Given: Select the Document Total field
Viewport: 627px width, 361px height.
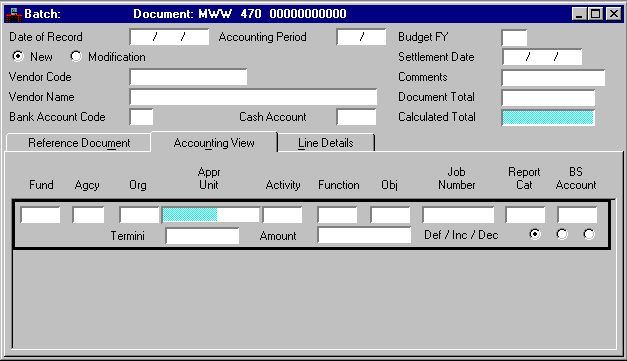Looking at the screenshot, I should tap(548, 98).
